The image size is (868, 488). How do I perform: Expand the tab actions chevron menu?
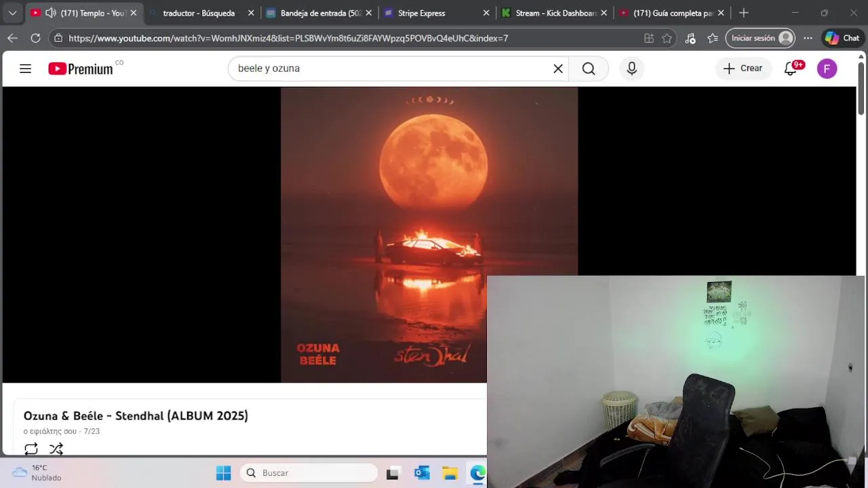12,13
